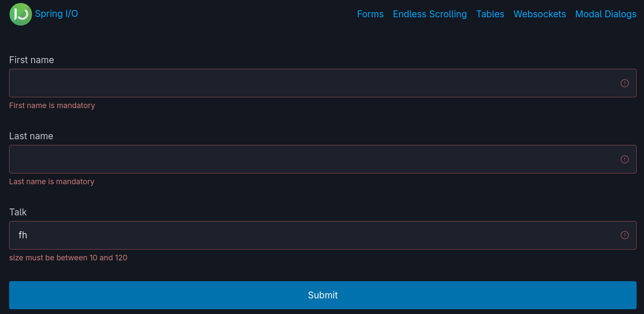644x314 pixels.
Task: Click the Last name field label
Action: tap(31, 136)
